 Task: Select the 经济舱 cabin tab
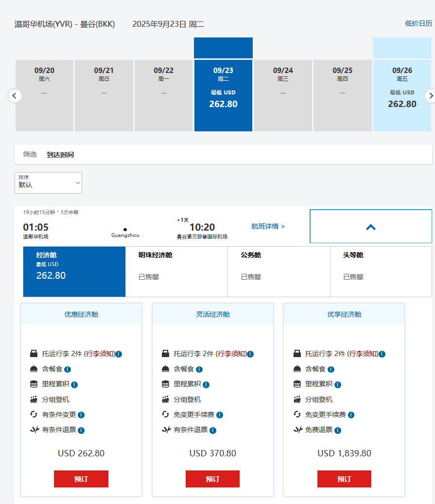pyautogui.click(x=74, y=271)
